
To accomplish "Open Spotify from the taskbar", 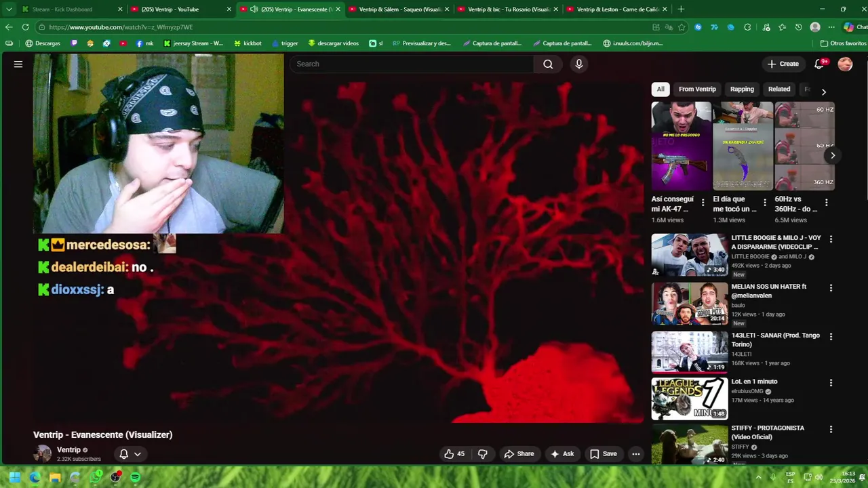I will point(136,477).
